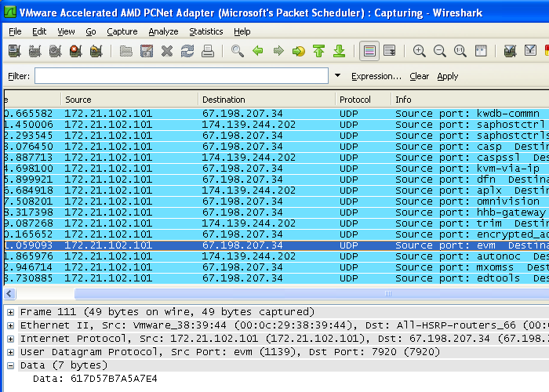
Task: Open capture filters toolbar icon
Action: coord(510,51)
